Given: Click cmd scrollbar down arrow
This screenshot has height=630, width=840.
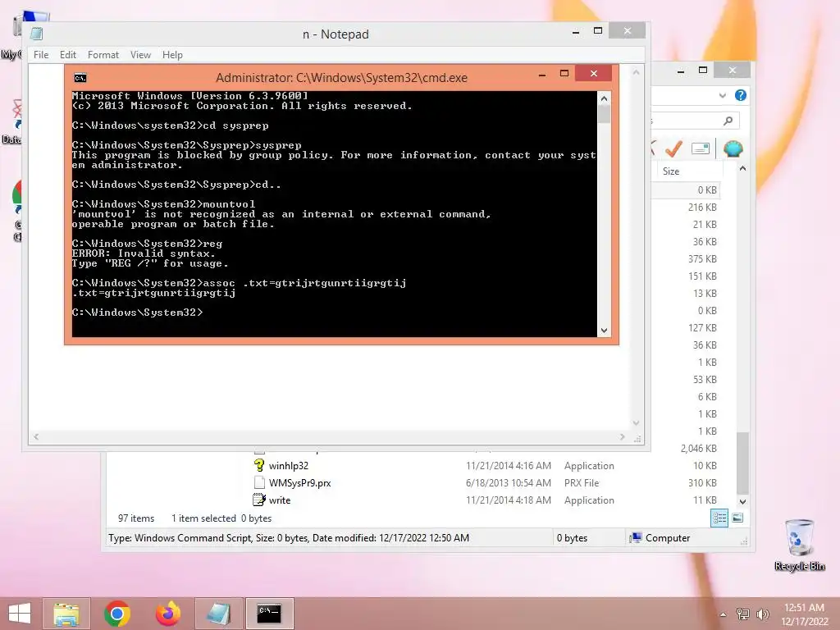Looking at the screenshot, I should pyautogui.click(x=604, y=331).
